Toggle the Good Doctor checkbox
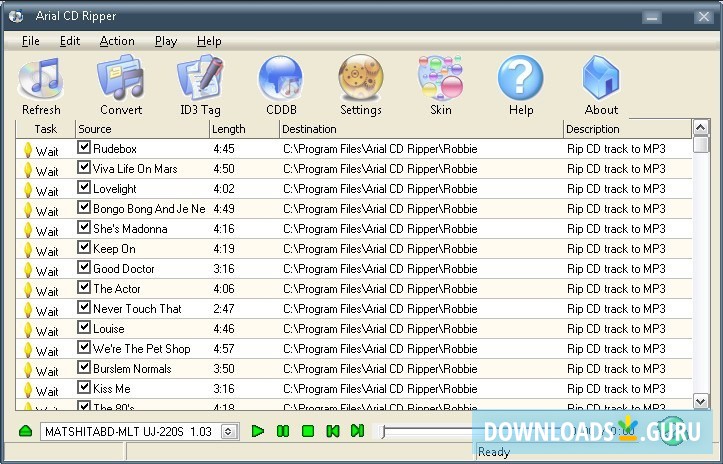 [x=83, y=267]
